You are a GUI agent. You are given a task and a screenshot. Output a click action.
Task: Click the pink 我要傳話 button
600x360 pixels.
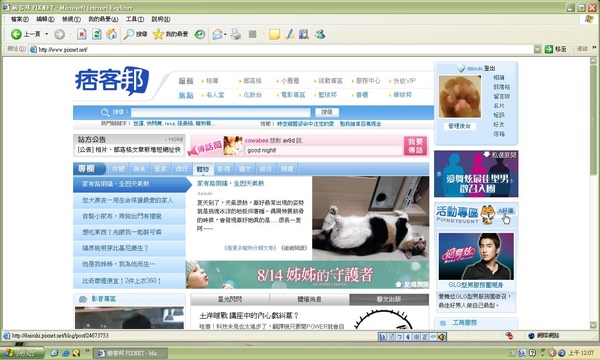415,146
